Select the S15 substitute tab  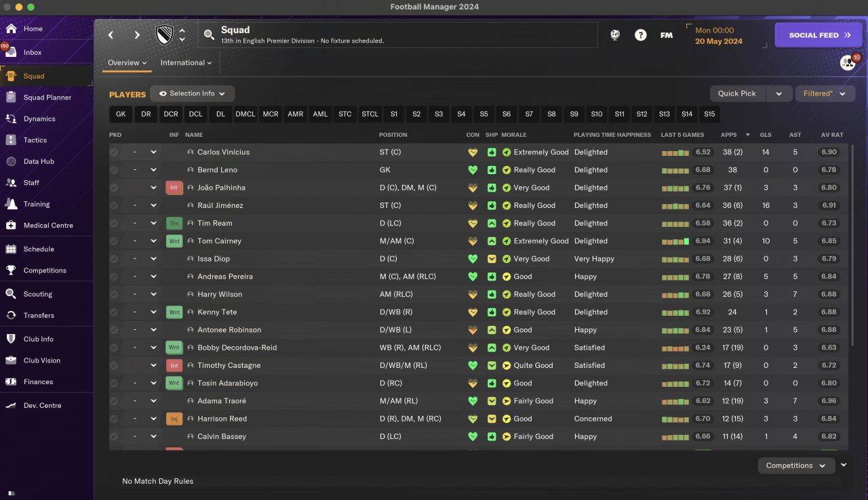709,114
